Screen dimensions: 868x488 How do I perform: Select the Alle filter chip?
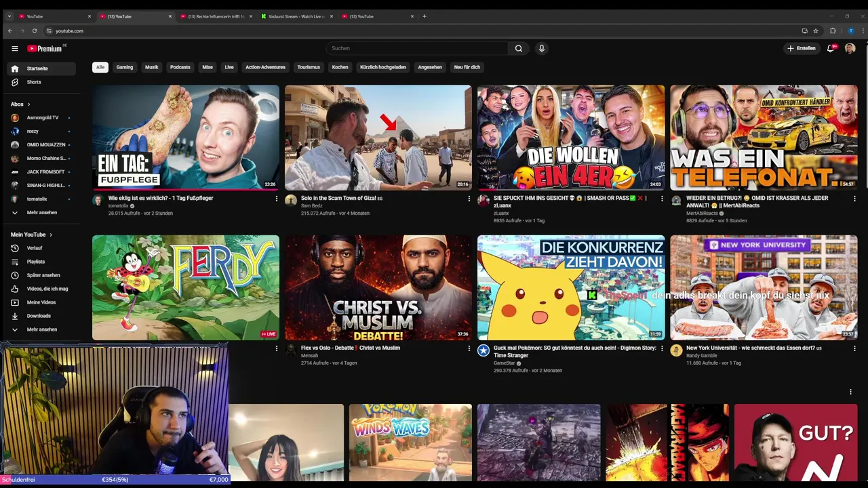(100, 67)
